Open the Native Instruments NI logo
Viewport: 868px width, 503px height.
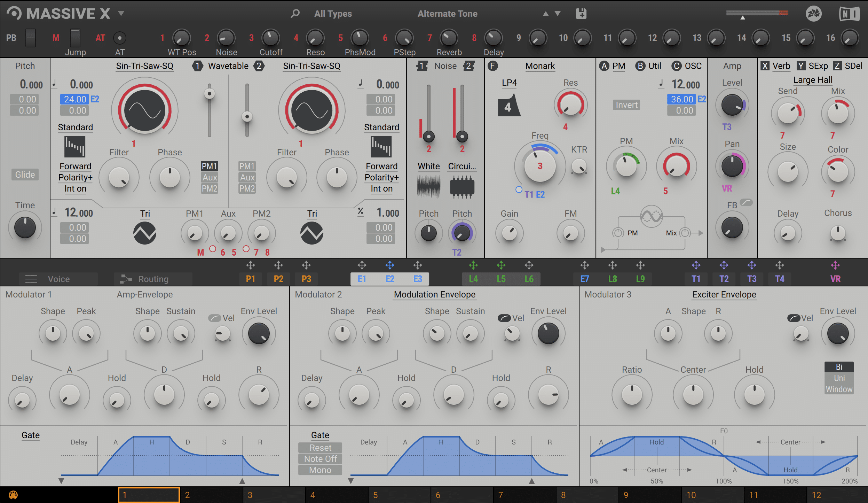tap(850, 14)
